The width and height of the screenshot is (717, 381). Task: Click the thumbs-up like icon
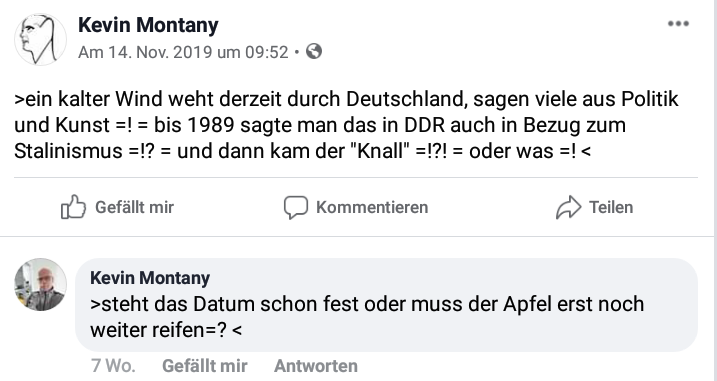[73, 207]
